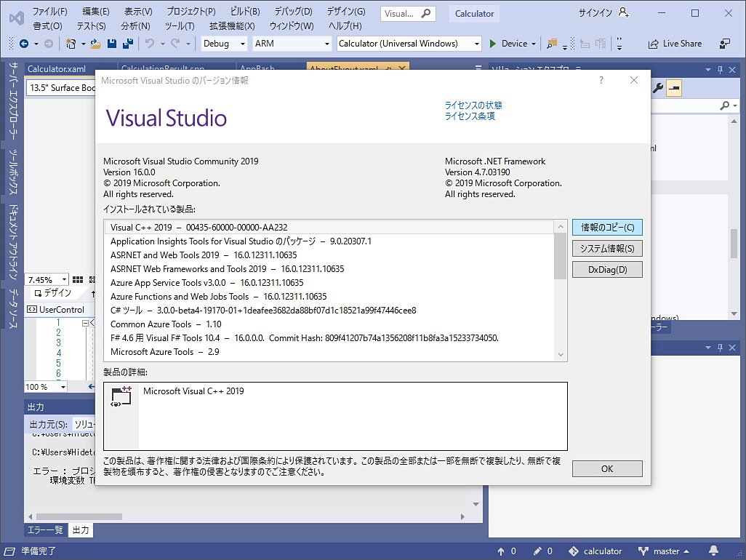Click the outgoing commits arrow in status bar

tap(502, 551)
